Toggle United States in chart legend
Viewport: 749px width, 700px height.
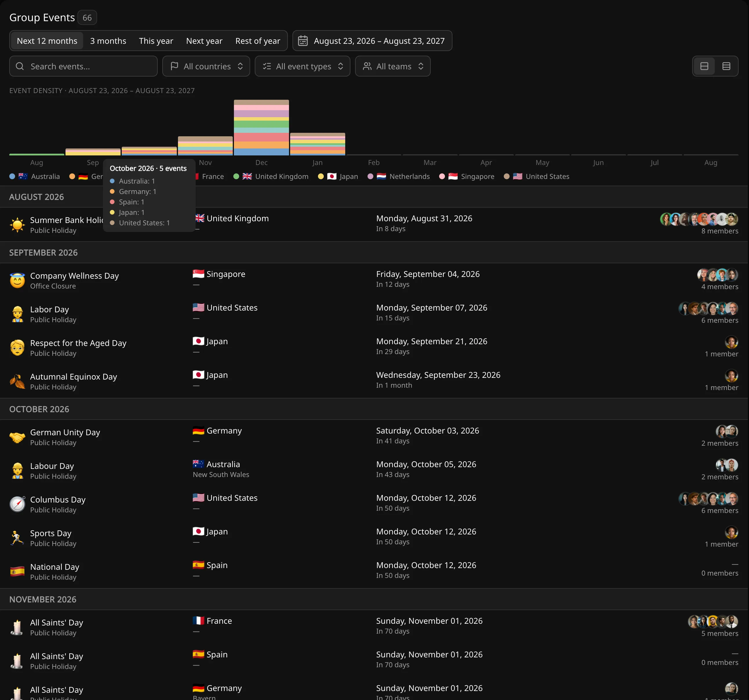point(537,176)
